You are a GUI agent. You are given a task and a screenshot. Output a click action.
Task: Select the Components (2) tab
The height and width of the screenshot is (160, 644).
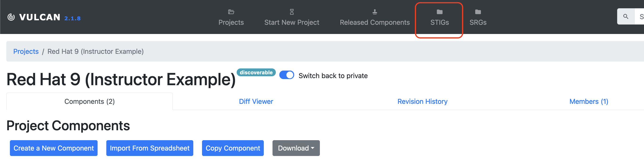90,101
